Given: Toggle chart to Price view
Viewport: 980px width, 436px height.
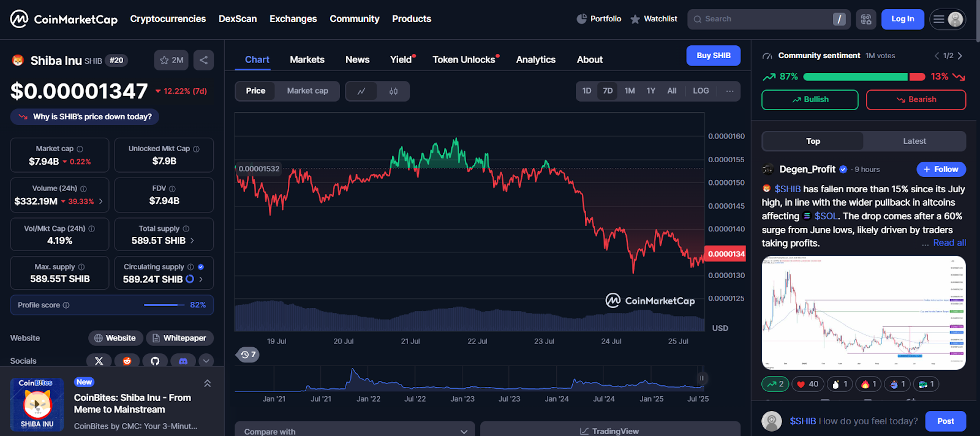Looking at the screenshot, I should (x=256, y=91).
